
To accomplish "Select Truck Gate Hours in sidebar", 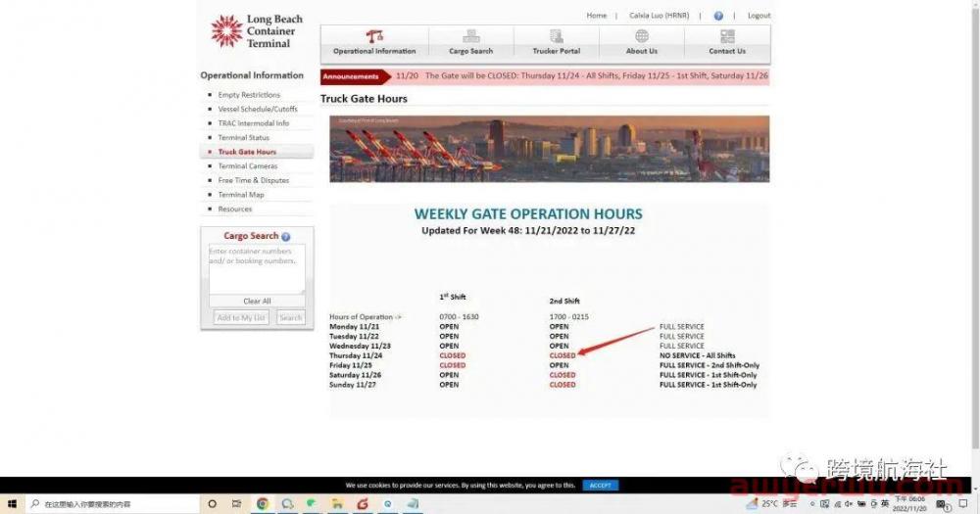I will [x=247, y=152].
